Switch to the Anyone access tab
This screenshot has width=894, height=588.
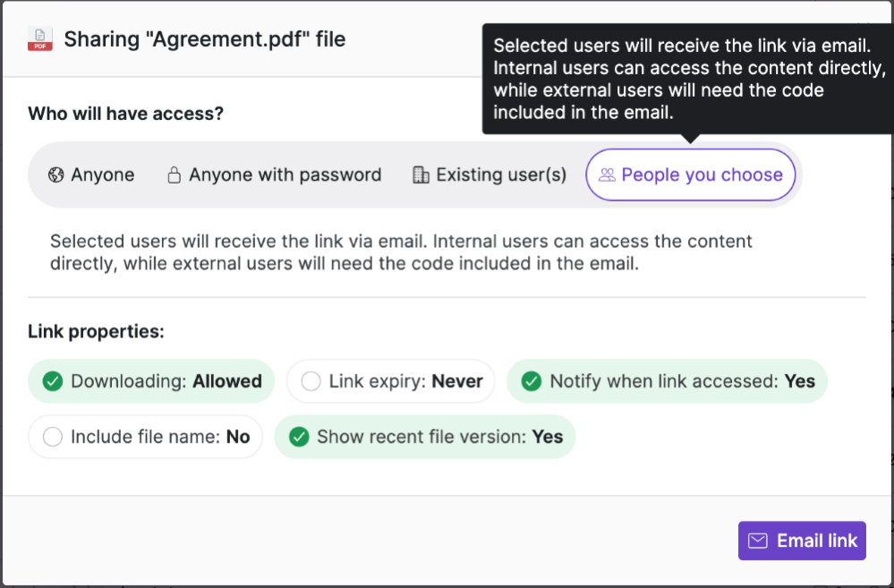point(90,175)
